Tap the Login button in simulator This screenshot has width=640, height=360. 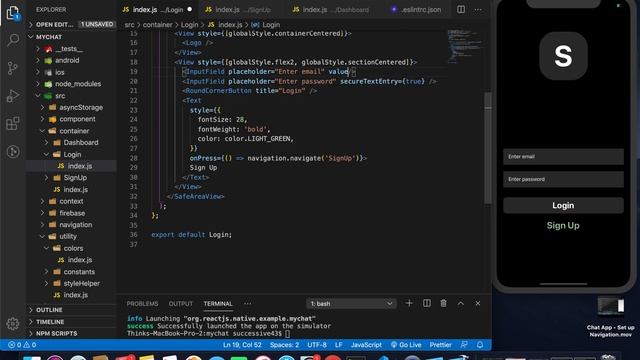point(563,205)
